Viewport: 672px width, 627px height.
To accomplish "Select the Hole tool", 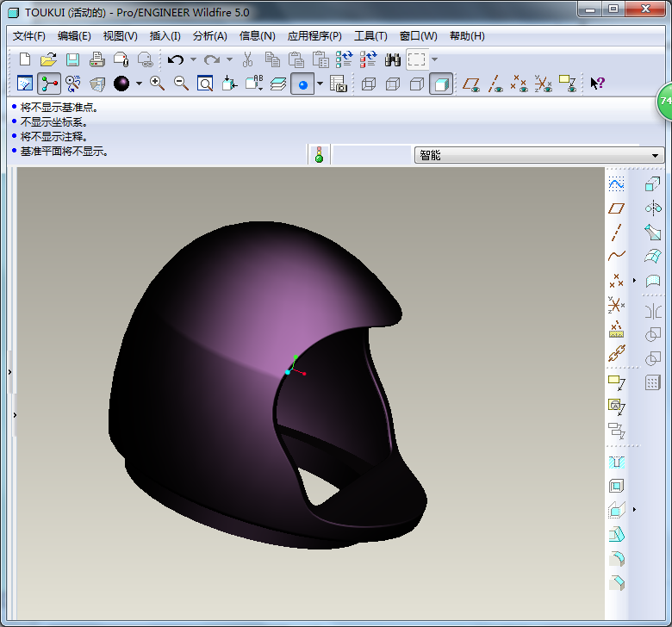I will (x=616, y=462).
